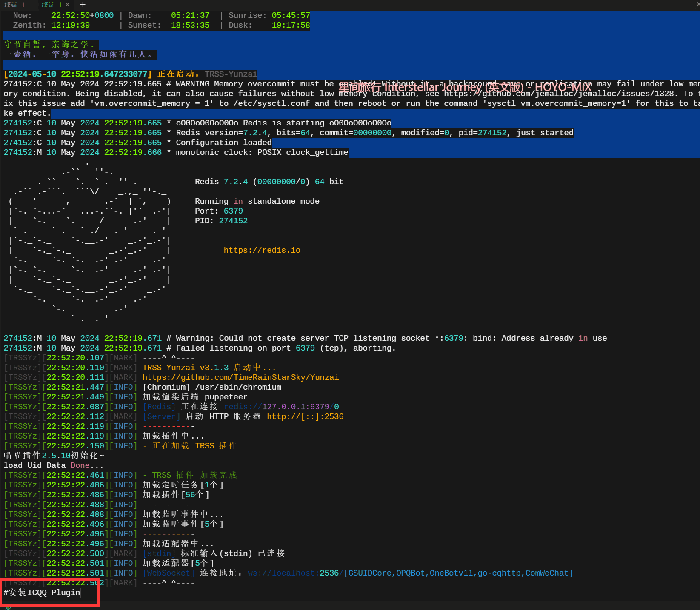Screen dimensions: 700x610
Task: Click the /usr/sbin/chromium path
Action: coord(238,387)
